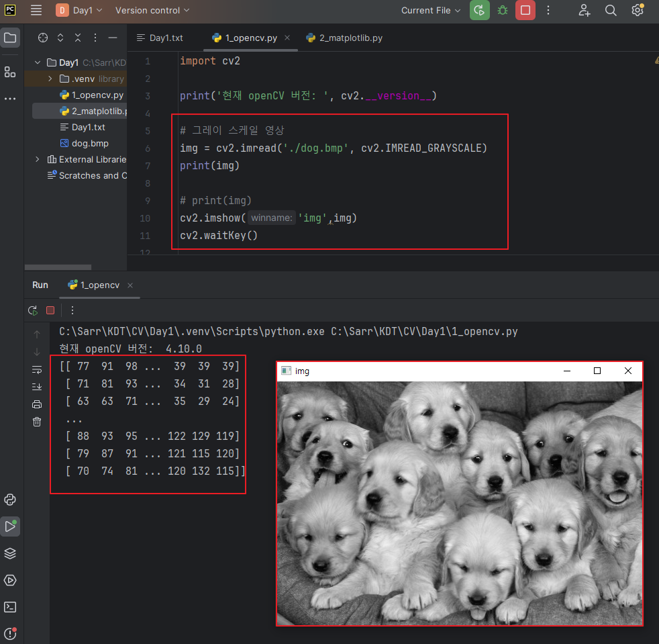The width and height of the screenshot is (659, 644).
Task: Show more tool windows ellipsis
Action: (10, 99)
